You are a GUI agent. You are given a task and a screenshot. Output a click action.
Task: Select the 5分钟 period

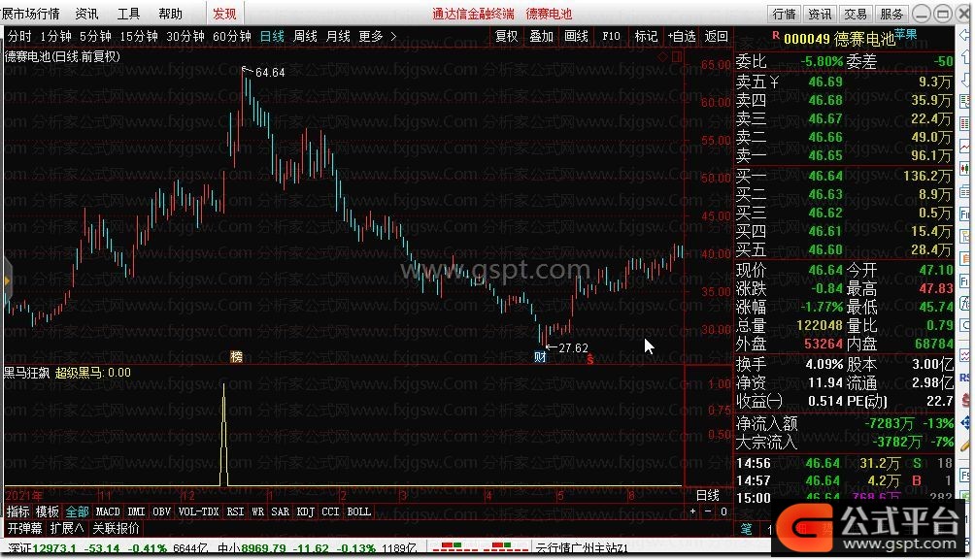tap(95, 37)
